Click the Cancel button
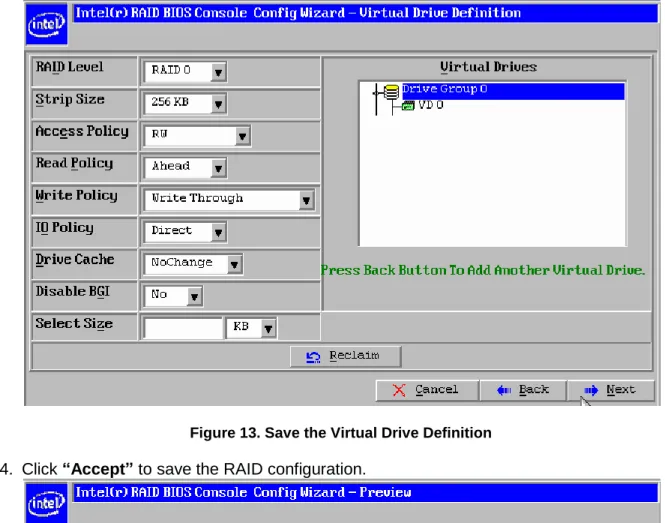The width and height of the screenshot is (665, 523). [x=427, y=390]
